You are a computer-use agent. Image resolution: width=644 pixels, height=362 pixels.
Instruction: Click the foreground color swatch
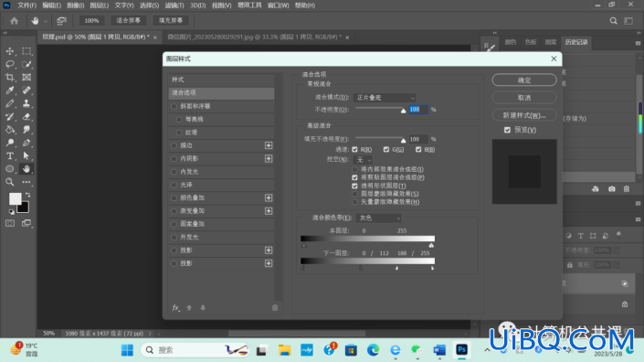click(x=16, y=199)
